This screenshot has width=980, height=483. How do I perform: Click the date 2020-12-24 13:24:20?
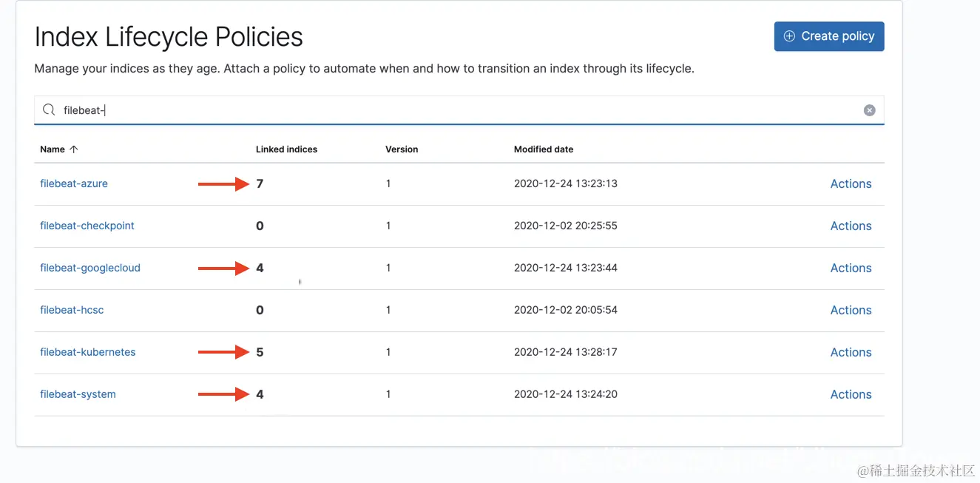pyautogui.click(x=566, y=395)
